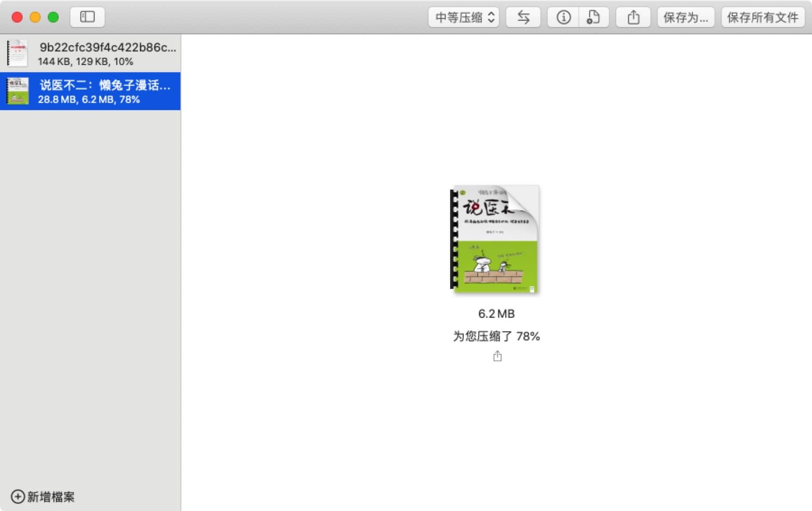The width and height of the screenshot is (812, 511).
Task: Open the 中等压缩 compression level dropdown
Action: pos(464,17)
